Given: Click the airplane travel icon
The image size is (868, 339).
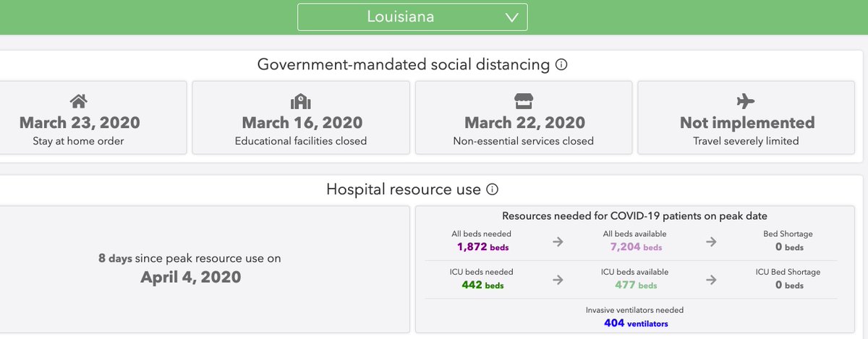Looking at the screenshot, I should (746, 100).
